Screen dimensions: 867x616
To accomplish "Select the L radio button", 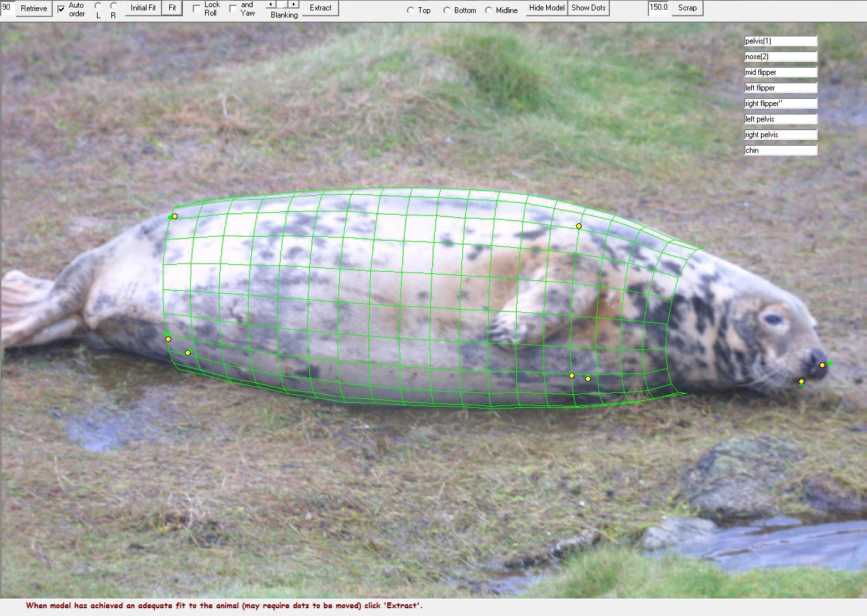I will [x=98, y=5].
